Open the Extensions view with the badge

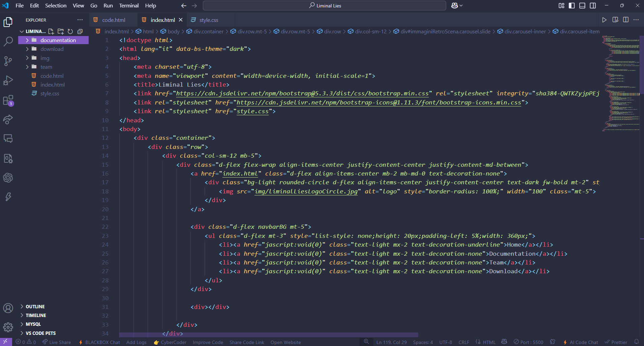8,100
